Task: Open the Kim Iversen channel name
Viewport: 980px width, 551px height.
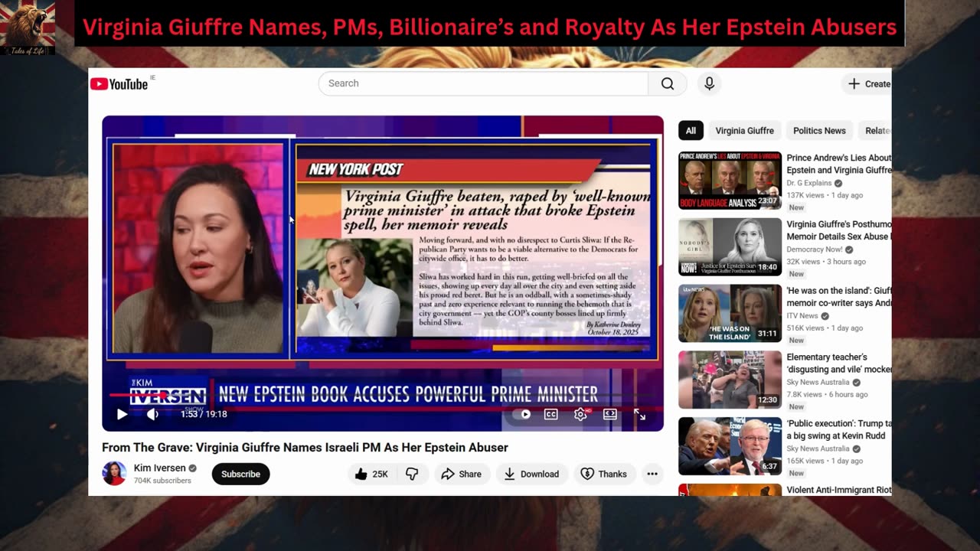Action: coord(160,468)
